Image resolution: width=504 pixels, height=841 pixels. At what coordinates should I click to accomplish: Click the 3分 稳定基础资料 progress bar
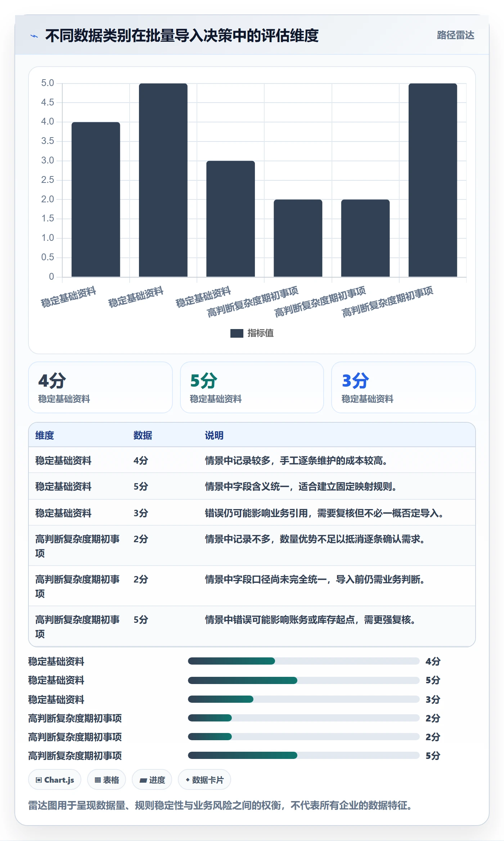pyautogui.click(x=303, y=699)
